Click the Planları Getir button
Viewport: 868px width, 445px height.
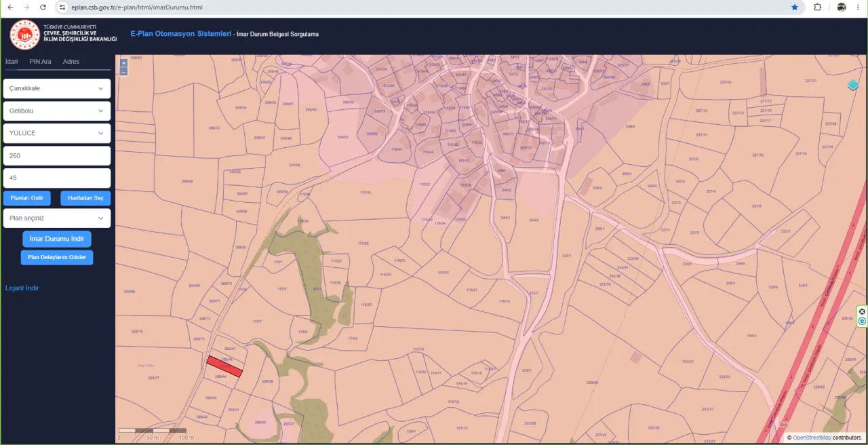27,198
